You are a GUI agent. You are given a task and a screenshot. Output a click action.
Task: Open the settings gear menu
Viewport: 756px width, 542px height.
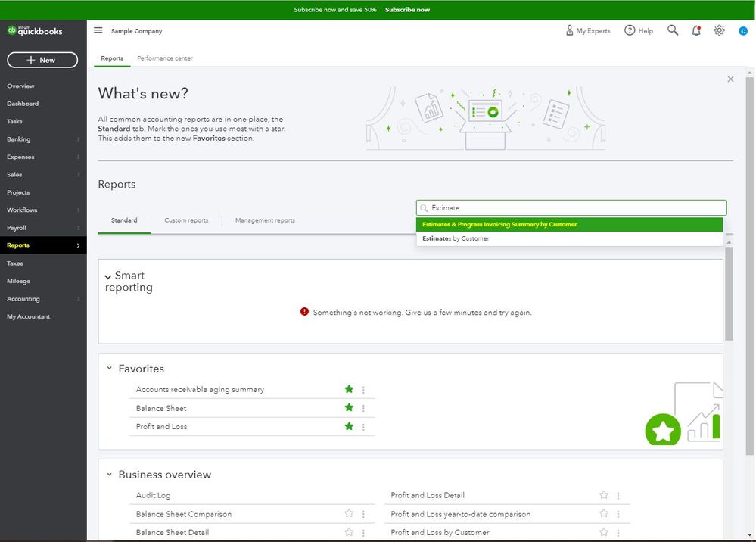(719, 30)
